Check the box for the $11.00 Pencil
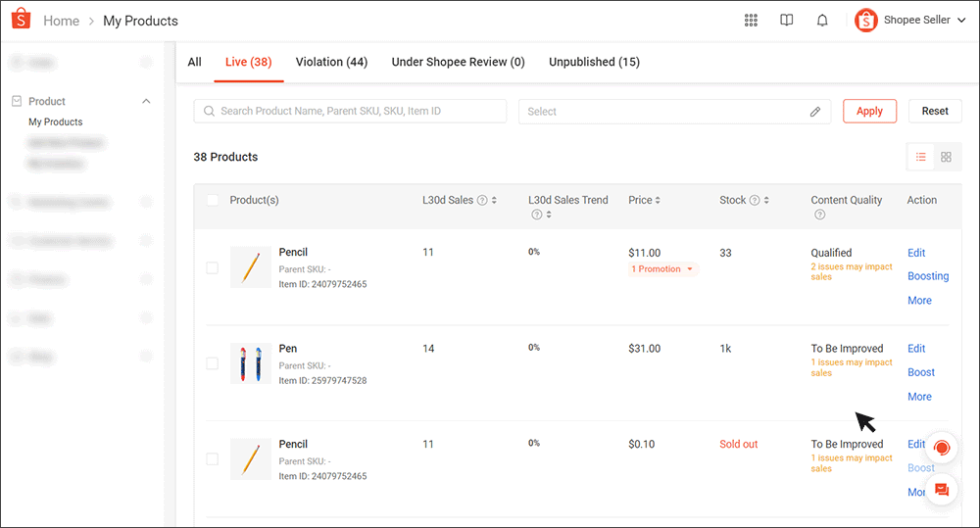The height and width of the screenshot is (528, 980). [x=213, y=267]
